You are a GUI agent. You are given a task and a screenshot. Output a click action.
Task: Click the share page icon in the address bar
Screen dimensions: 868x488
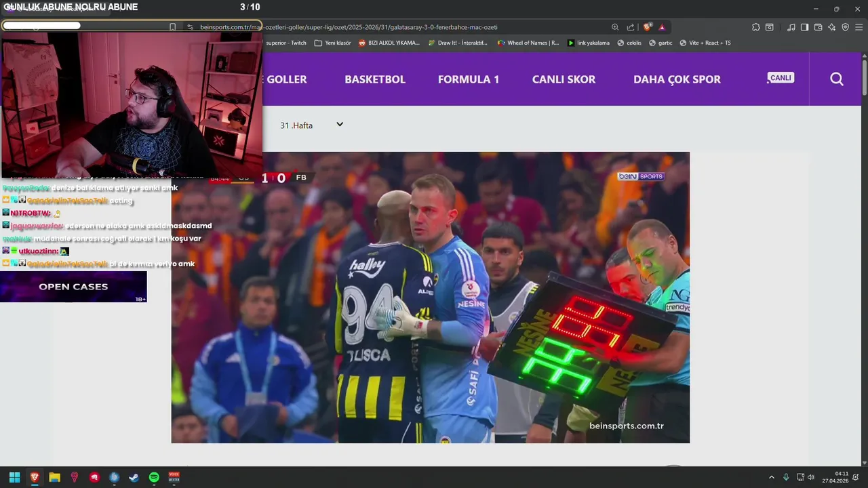[x=631, y=27]
